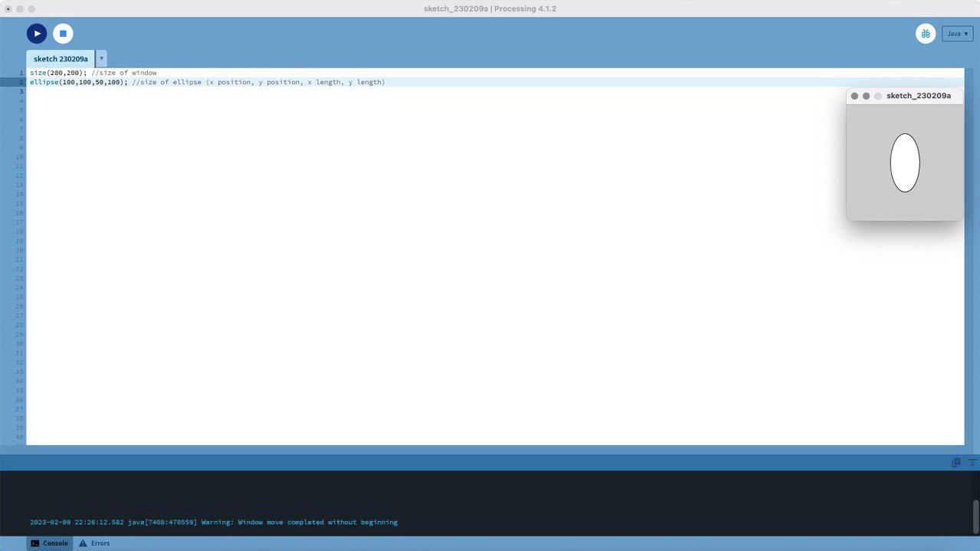Collapse the console panel using its icon

972,463
